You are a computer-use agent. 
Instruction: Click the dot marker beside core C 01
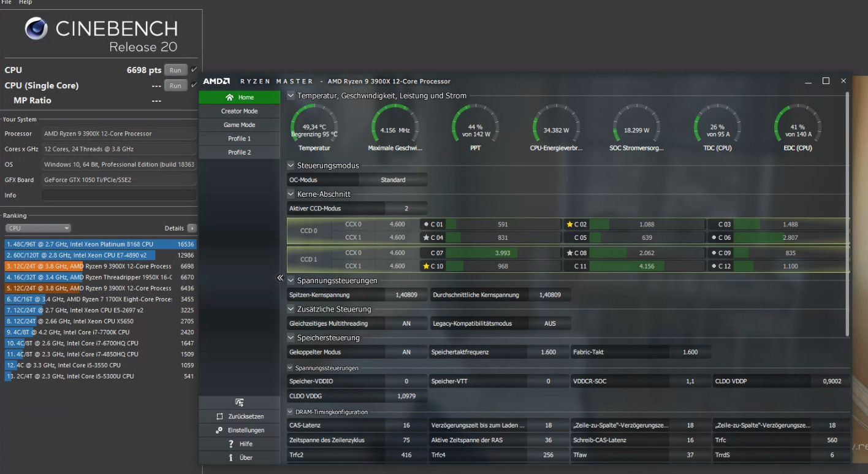[426, 224]
